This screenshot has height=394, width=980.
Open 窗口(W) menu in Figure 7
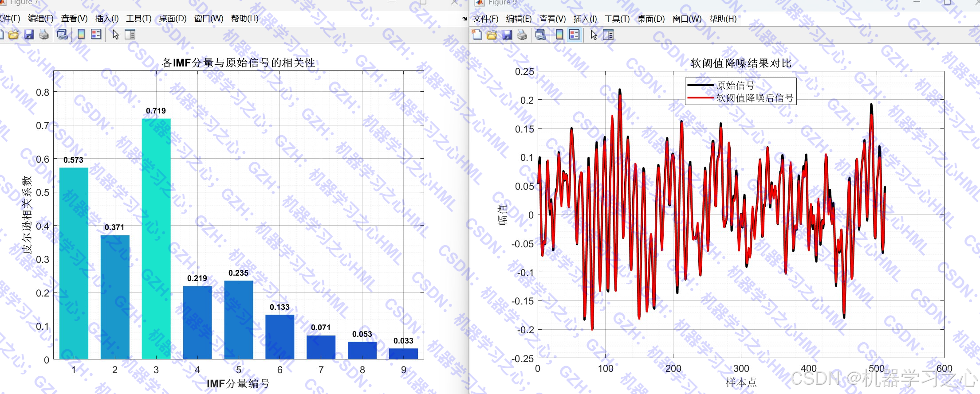coord(209,19)
